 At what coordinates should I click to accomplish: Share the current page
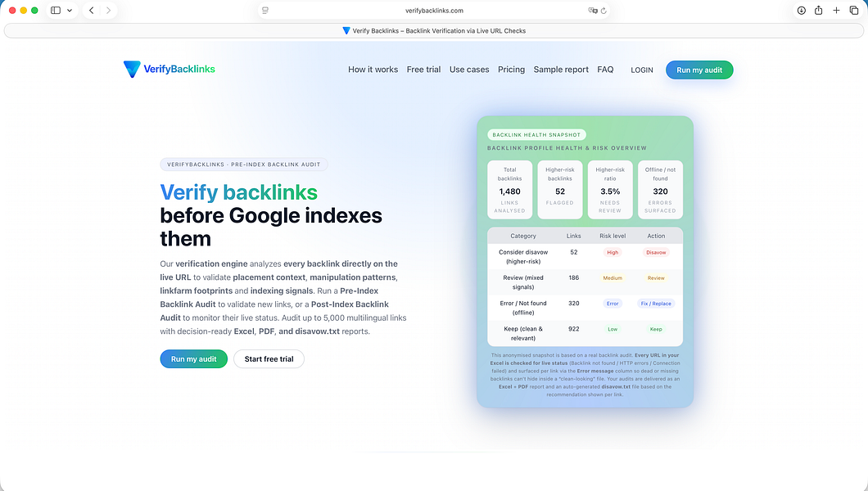(819, 10)
